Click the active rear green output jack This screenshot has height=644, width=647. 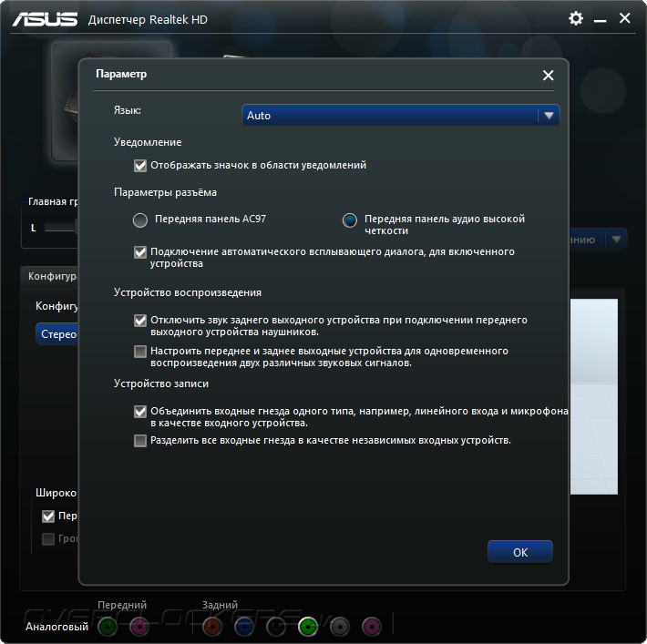[x=308, y=627]
